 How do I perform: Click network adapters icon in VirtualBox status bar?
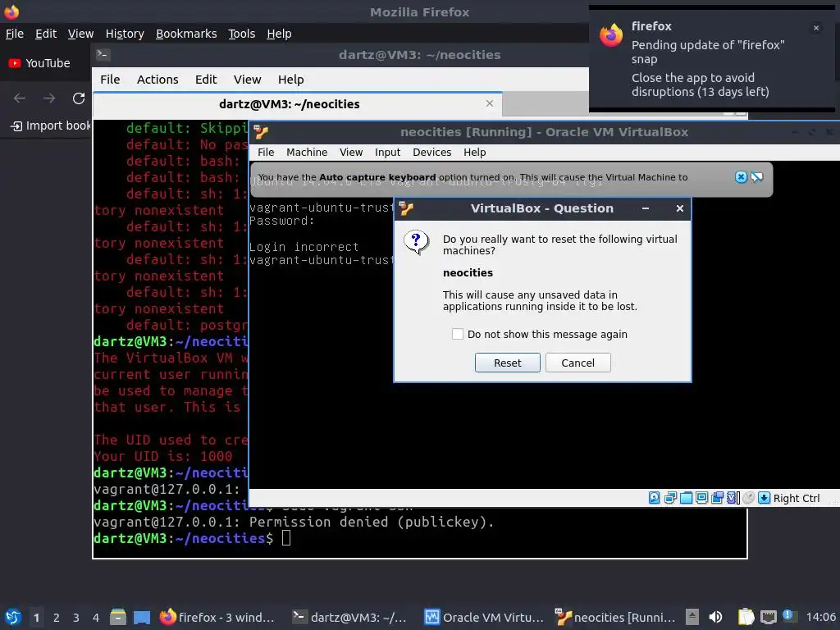pyautogui.click(x=670, y=498)
